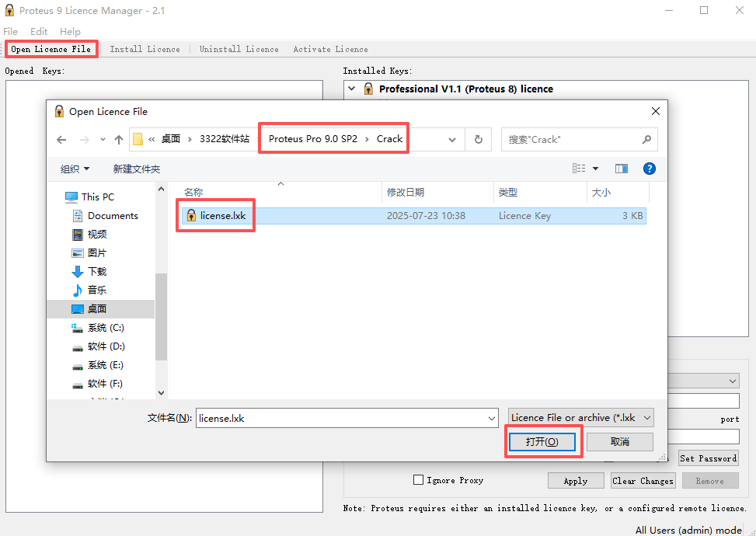Image resolution: width=756 pixels, height=536 pixels.
Task: Click Open Licence File toolbar button
Action: 51,49
